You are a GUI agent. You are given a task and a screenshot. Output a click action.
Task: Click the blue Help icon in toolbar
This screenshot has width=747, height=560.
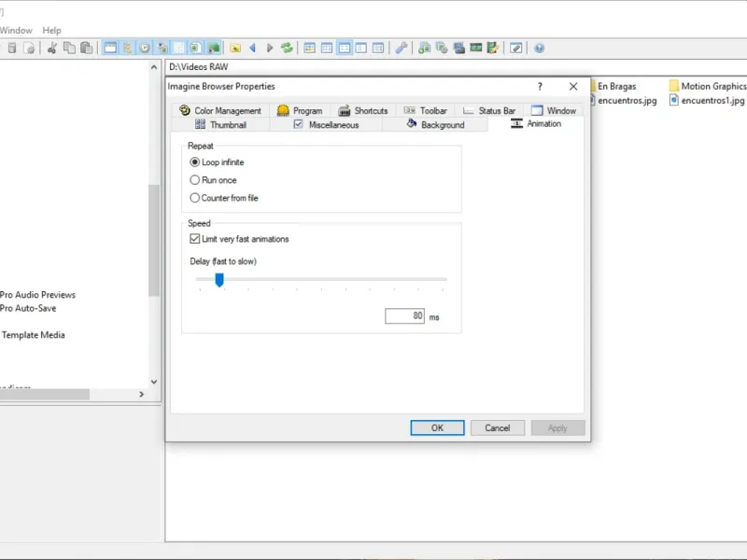tap(540, 49)
